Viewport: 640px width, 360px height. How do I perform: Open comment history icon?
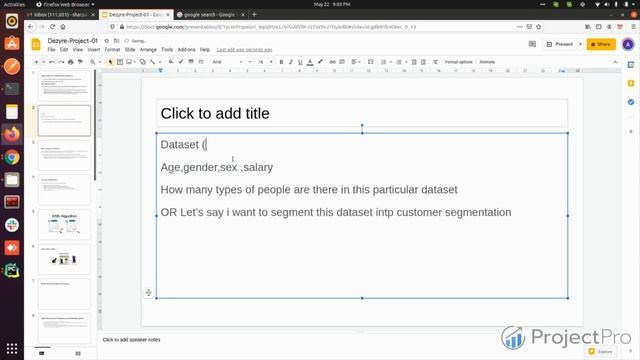pyautogui.click(x=532, y=44)
